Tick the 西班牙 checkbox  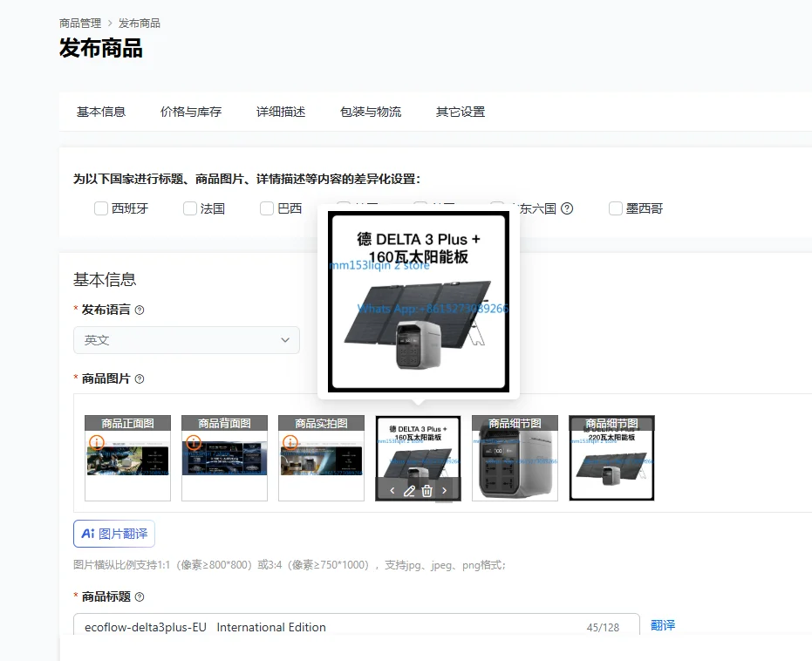tap(101, 208)
